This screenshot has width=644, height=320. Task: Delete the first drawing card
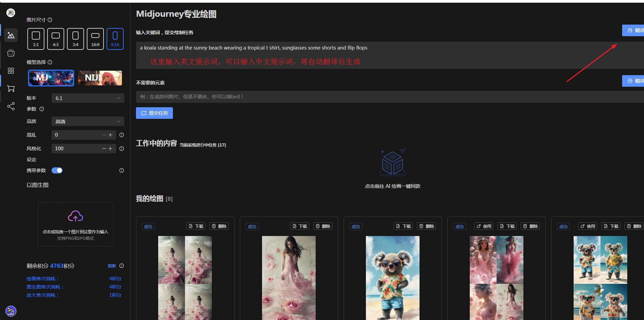click(219, 226)
